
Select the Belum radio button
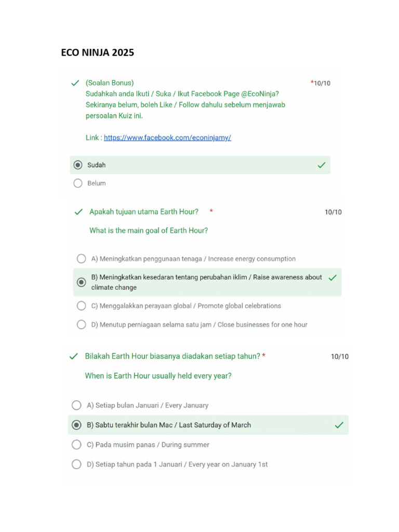(78, 183)
